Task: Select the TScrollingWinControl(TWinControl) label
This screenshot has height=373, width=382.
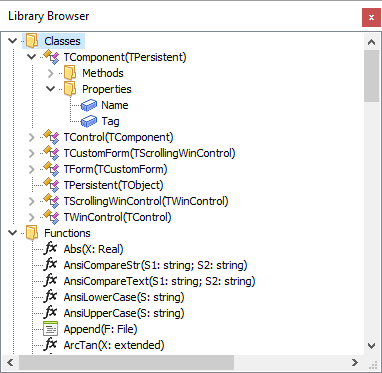Action: (146, 201)
